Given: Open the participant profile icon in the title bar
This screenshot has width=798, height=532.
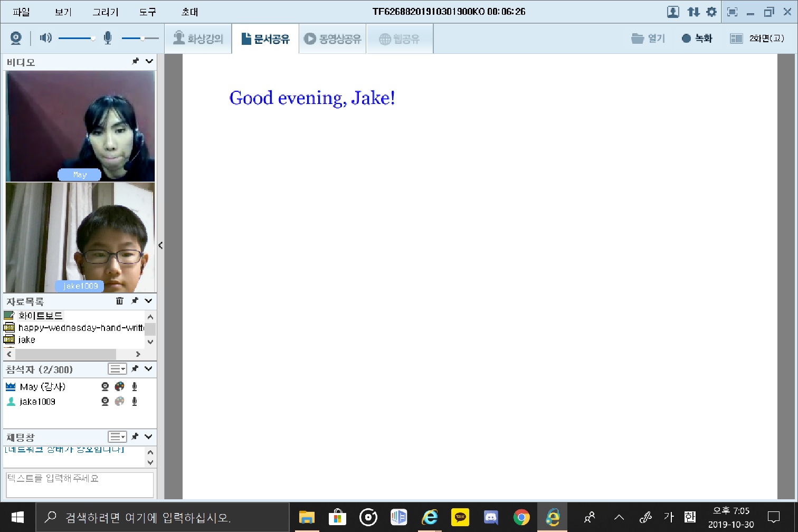Looking at the screenshot, I should coord(673,12).
